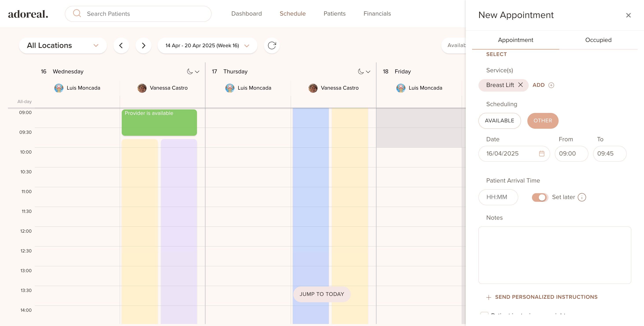Screen dimensions: 644x326
Task: Click the ADD service plus icon
Action: point(551,85)
